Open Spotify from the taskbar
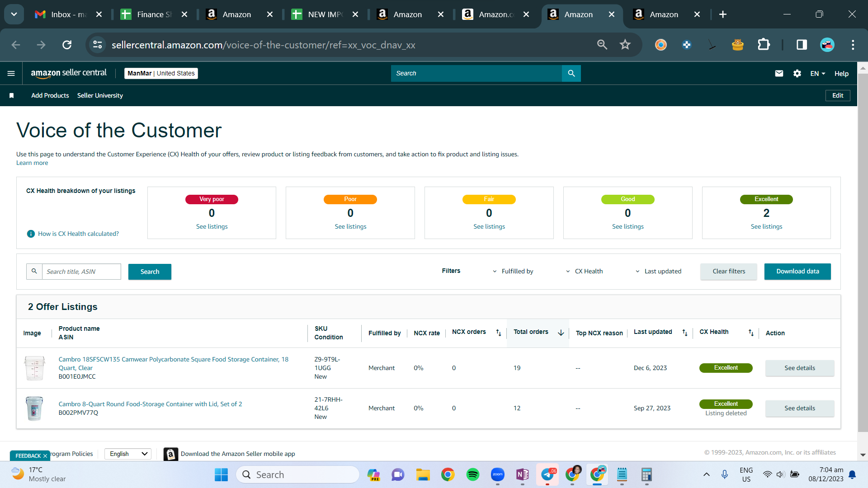 [473, 474]
